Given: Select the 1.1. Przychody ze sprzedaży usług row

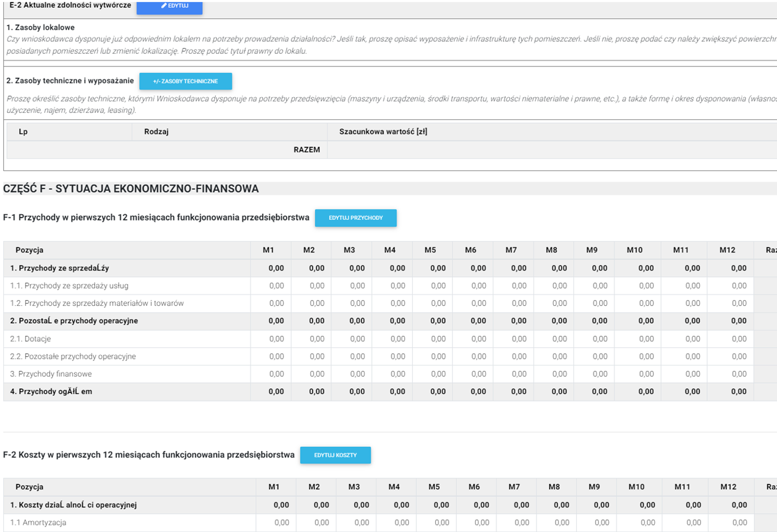Looking at the screenshot, I should (x=69, y=286).
